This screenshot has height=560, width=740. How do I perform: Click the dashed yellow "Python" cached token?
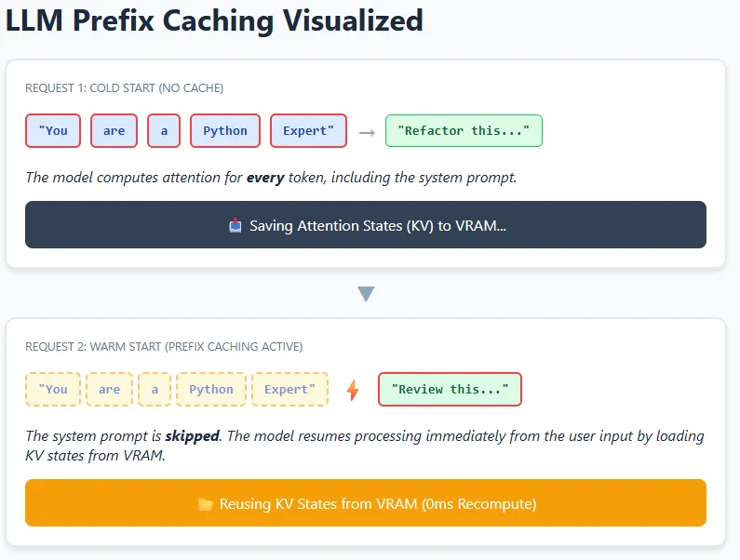211,390
